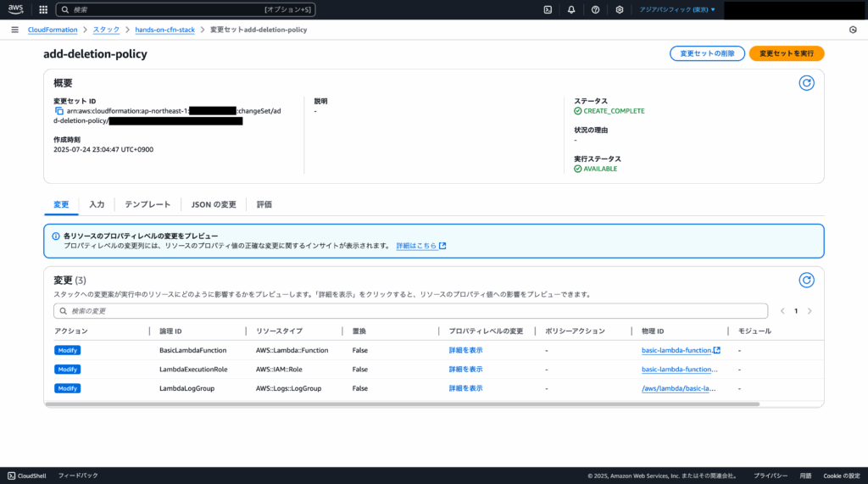Show details for LambdaLogGroup property changes
Image resolution: width=868 pixels, height=484 pixels.
465,388
